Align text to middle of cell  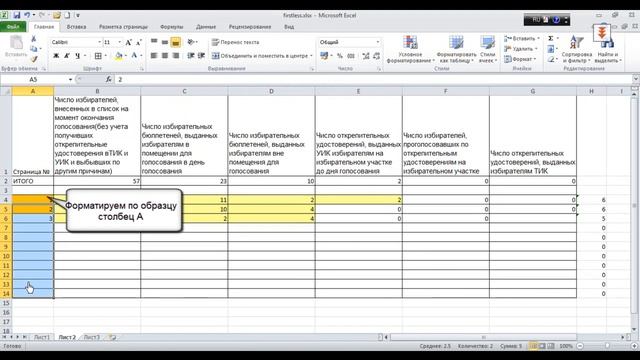pos(164,42)
